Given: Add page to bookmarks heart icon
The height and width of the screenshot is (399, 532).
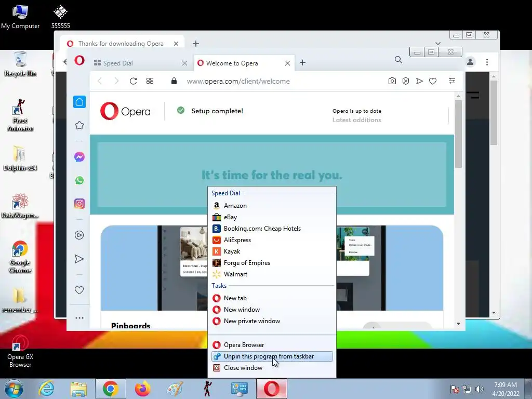Looking at the screenshot, I should 433,81.
